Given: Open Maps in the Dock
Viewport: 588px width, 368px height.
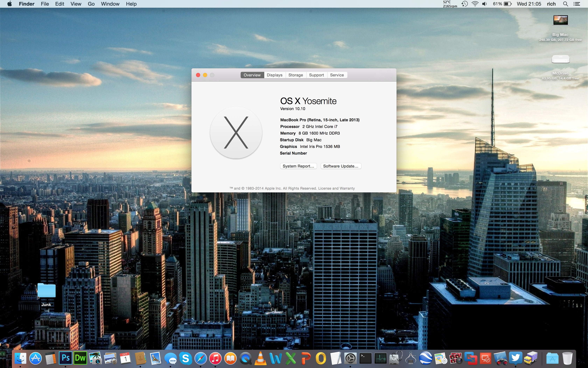Looking at the screenshot, I should coord(440,358).
